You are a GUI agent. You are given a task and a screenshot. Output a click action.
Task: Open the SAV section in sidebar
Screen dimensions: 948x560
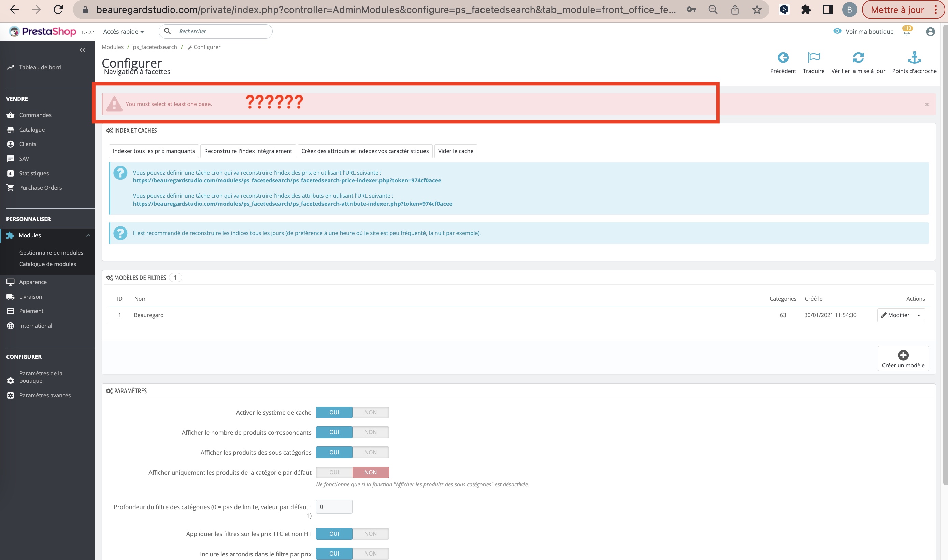coord(24,158)
